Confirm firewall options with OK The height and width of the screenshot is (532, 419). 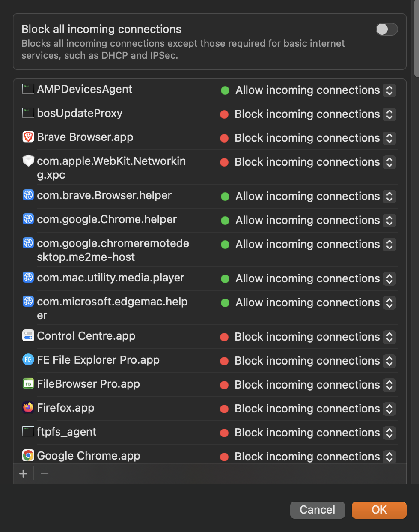pyautogui.click(x=379, y=510)
